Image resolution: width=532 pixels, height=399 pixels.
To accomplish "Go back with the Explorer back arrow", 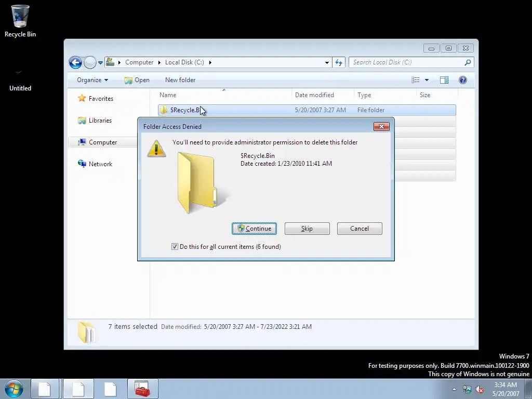I will (75, 62).
